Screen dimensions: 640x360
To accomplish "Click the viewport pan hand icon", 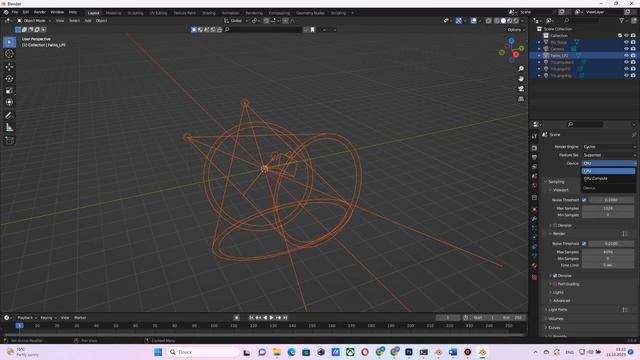I will (x=521, y=78).
